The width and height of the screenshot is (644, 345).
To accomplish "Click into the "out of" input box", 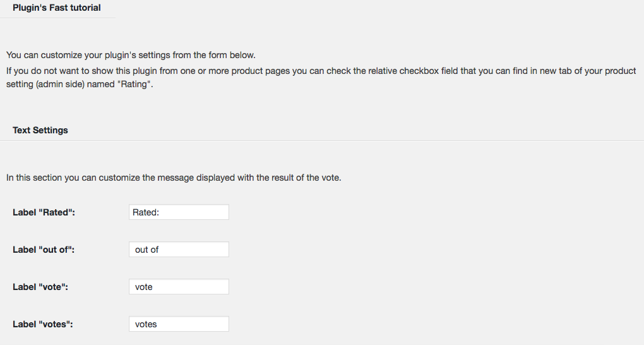I will [x=179, y=250].
